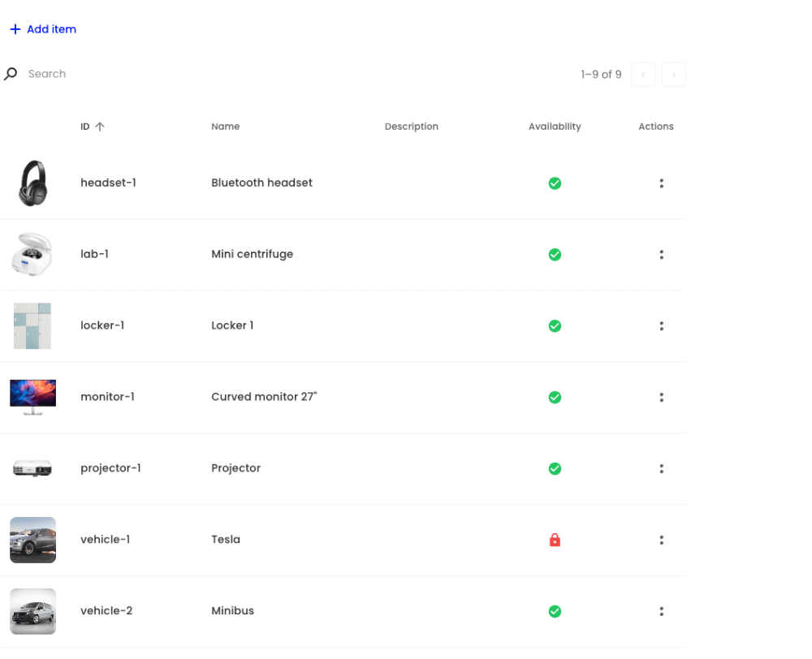The height and width of the screenshot is (659, 812).
Task: Click the availability icon for monitor-1 row
Action: [x=555, y=398]
